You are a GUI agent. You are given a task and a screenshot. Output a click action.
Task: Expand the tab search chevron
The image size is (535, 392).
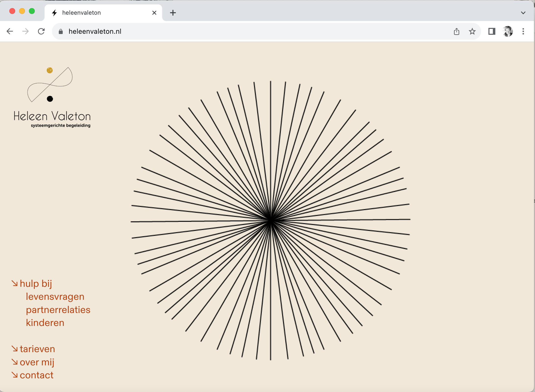(x=523, y=13)
